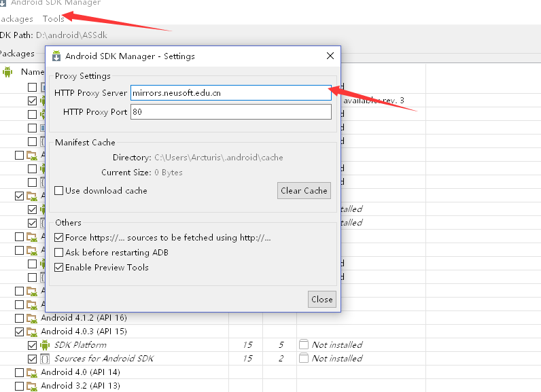The width and height of the screenshot is (541, 392).
Task: Close the Settings dialog with the X button
Action: coord(330,56)
